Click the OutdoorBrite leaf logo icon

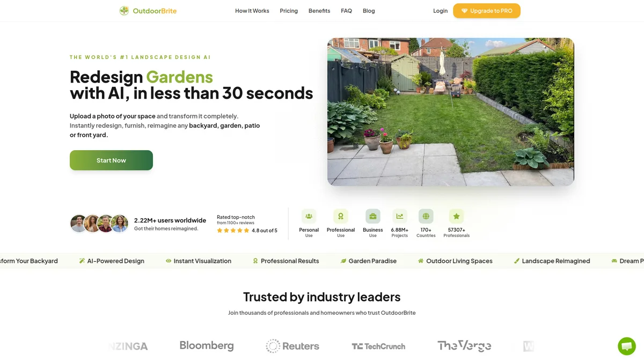[124, 11]
